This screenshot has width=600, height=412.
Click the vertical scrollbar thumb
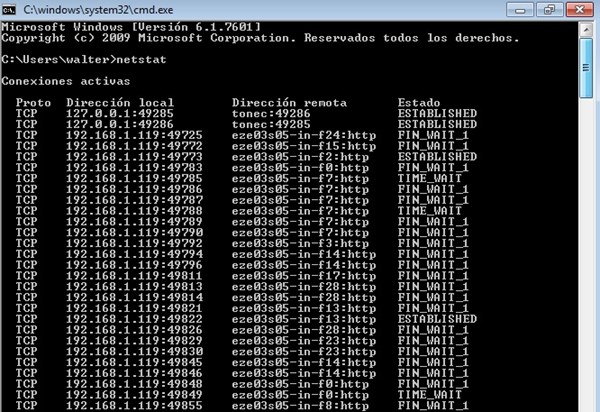[586, 68]
